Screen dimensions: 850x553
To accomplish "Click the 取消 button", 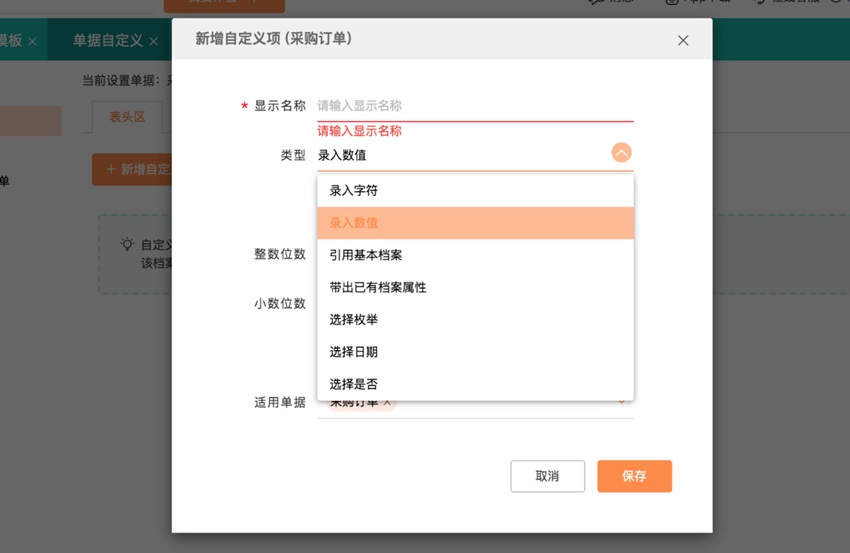I will tap(547, 476).
